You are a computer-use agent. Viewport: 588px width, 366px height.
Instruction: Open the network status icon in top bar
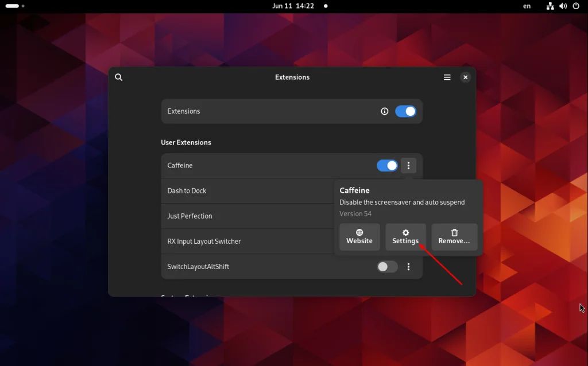(x=550, y=6)
